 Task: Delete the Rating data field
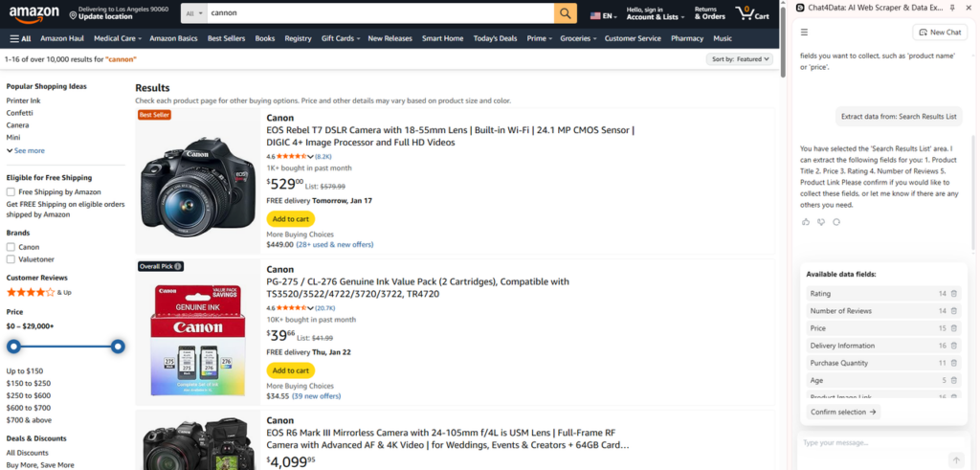(954, 294)
